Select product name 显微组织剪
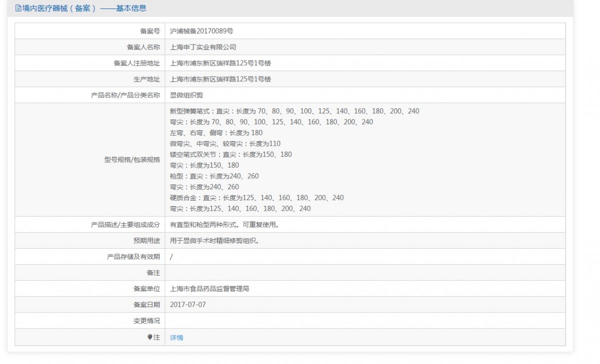The image size is (600, 364). coord(186,95)
